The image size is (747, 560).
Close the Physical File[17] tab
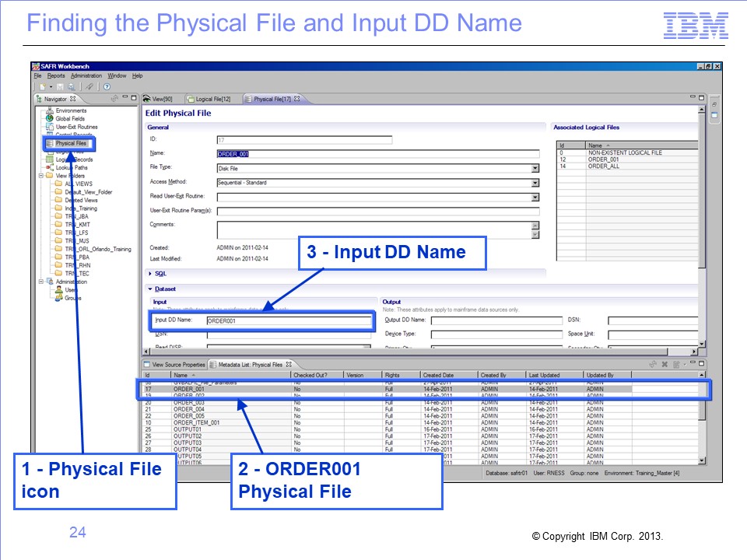pyautogui.click(x=296, y=99)
